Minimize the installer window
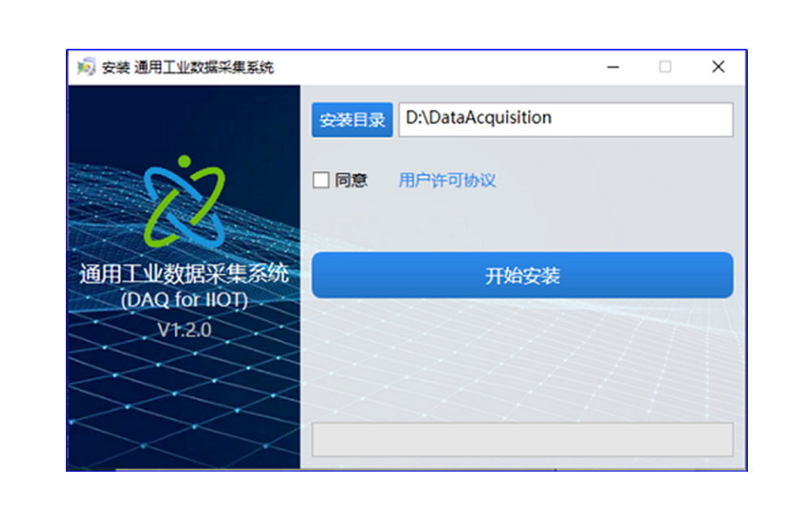Screen dimensions: 812x518 click(613, 67)
